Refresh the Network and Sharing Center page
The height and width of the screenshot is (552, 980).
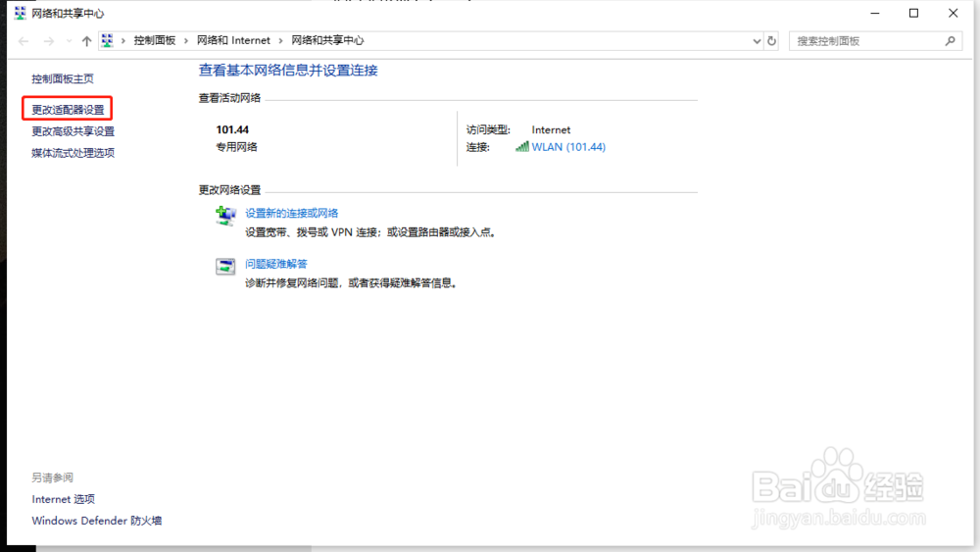pyautogui.click(x=772, y=41)
